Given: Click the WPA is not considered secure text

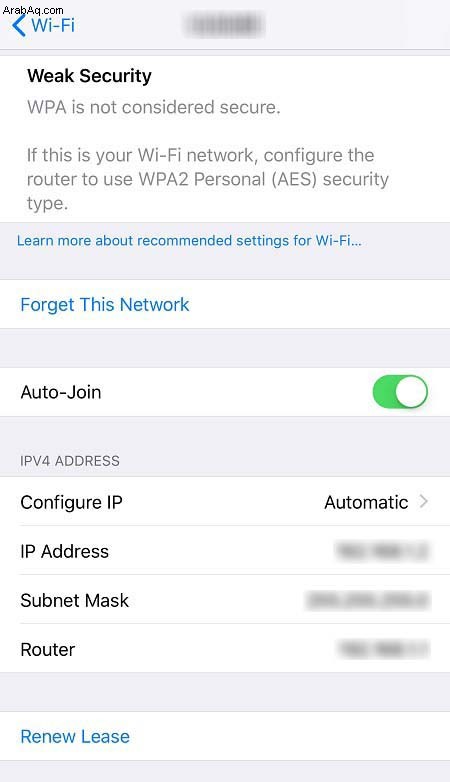Looking at the screenshot, I should pos(154,107).
